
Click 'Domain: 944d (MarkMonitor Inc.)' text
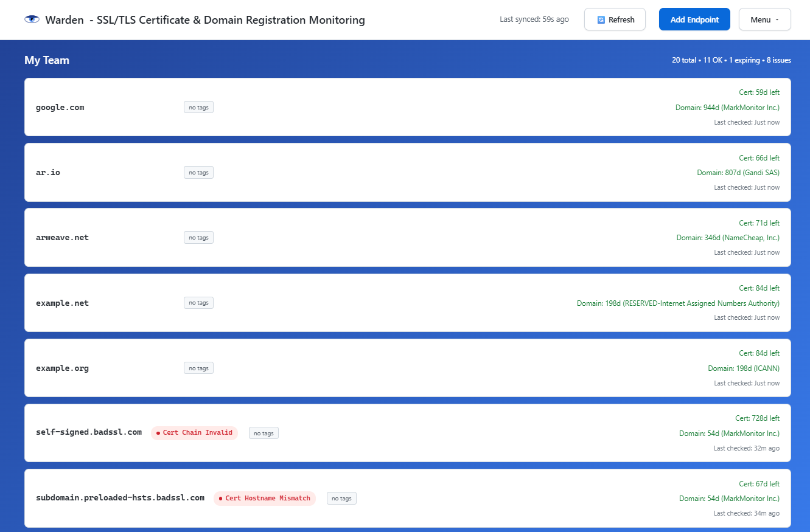pos(727,108)
